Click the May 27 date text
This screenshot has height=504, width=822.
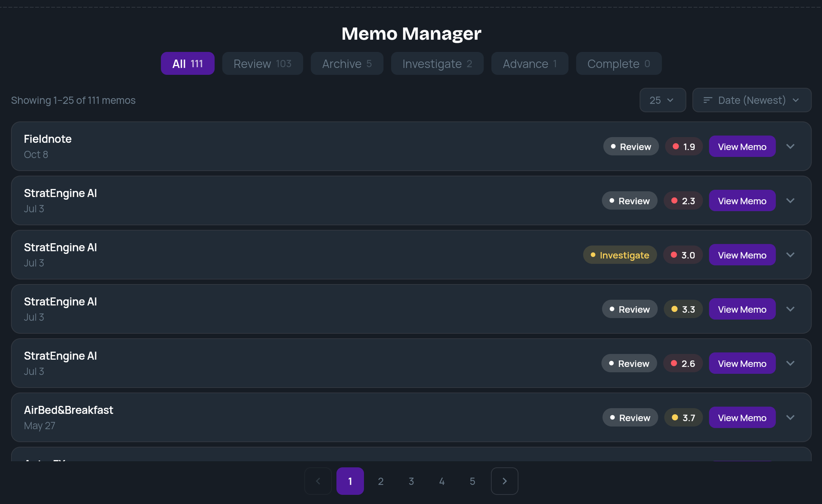pos(39,426)
